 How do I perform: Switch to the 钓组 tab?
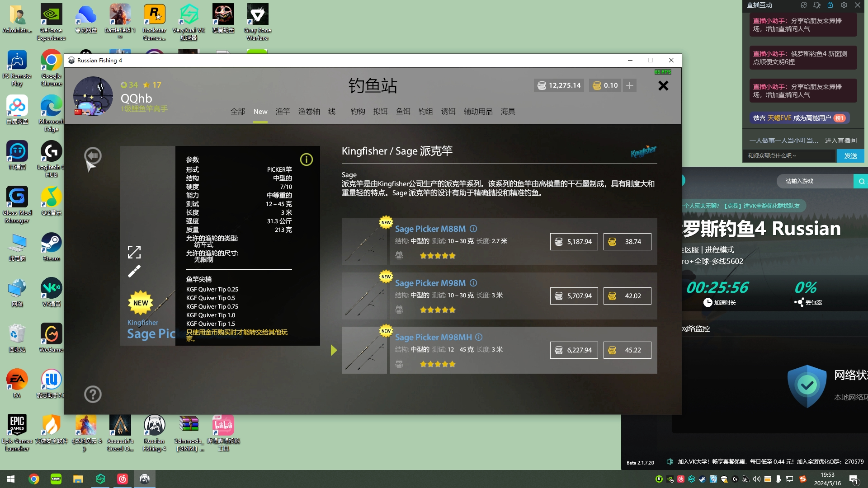coord(426,112)
